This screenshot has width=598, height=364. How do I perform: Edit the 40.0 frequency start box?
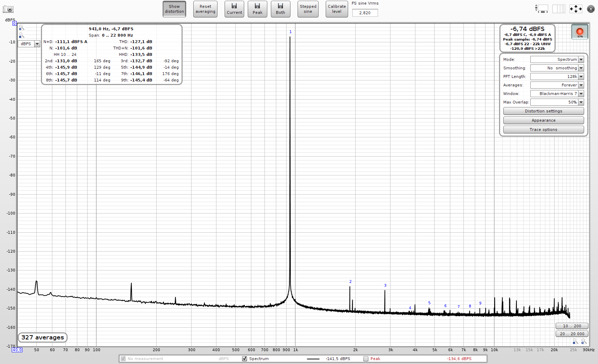17,350
